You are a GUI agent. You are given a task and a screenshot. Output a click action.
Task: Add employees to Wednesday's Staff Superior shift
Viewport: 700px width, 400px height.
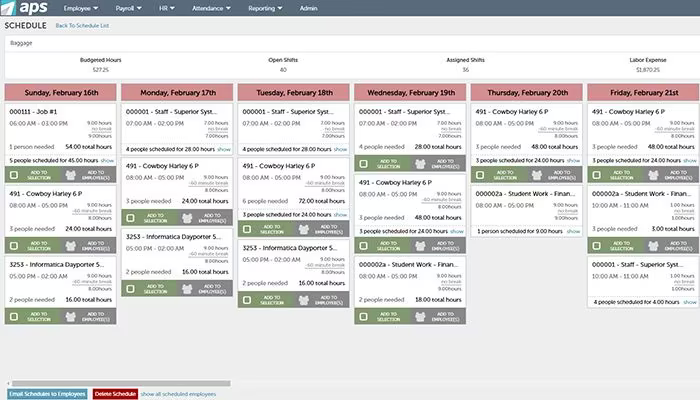[437, 163]
